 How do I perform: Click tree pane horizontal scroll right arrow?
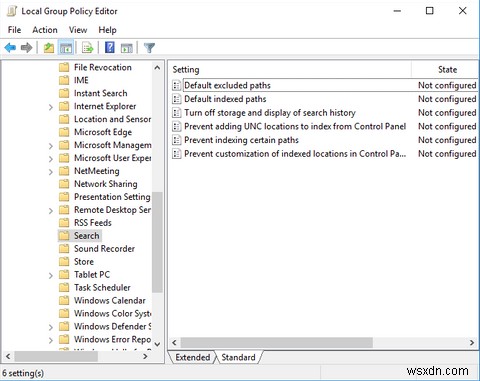pos(145,356)
